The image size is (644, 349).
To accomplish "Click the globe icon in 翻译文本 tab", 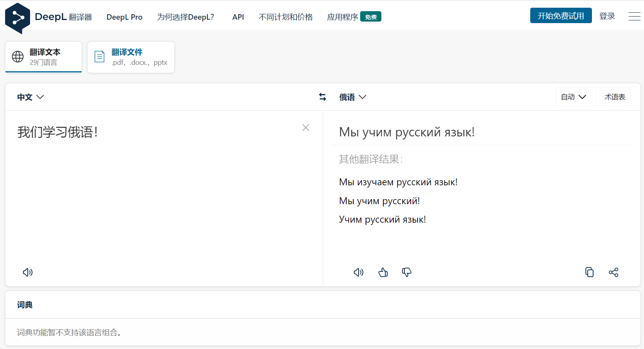I will click(x=18, y=57).
